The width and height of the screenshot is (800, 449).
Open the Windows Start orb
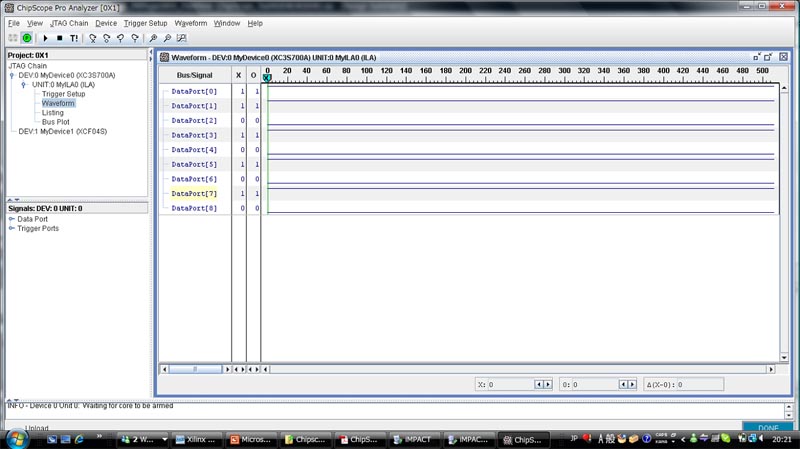pyautogui.click(x=17, y=439)
